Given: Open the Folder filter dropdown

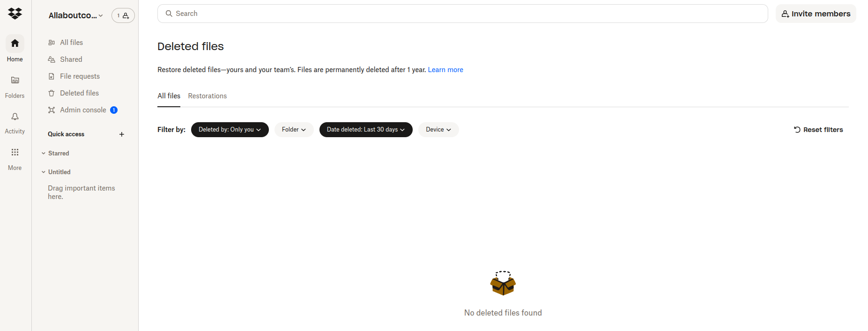Looking at the screenshot, I should pos(294,129).
